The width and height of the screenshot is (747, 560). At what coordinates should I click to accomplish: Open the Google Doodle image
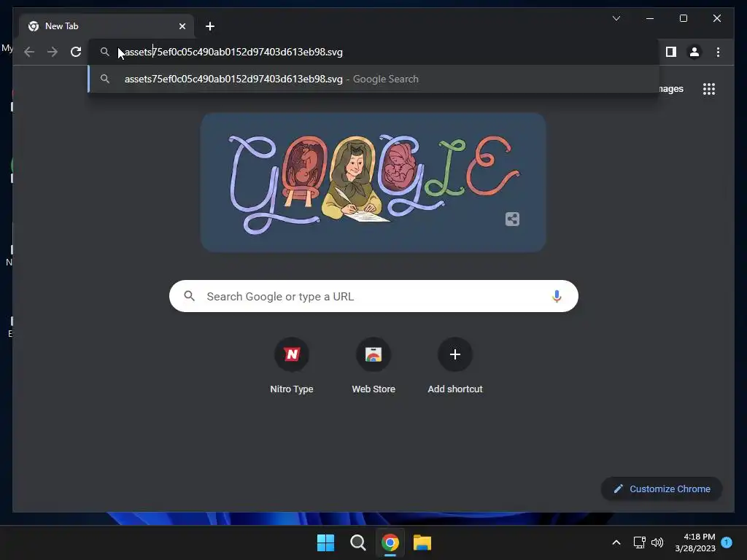pyautogui.click(x=373, y=182)
